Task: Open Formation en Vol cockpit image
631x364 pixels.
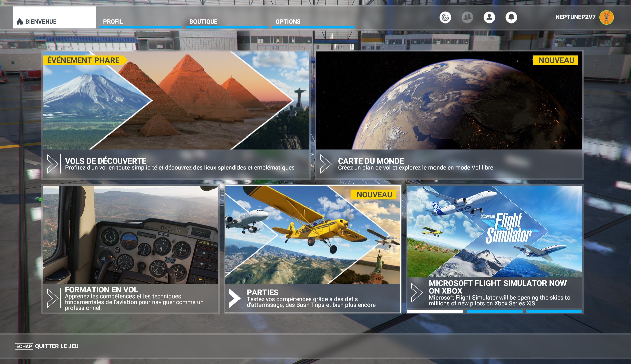Action: pyautogui.click(x=130, y=235)
